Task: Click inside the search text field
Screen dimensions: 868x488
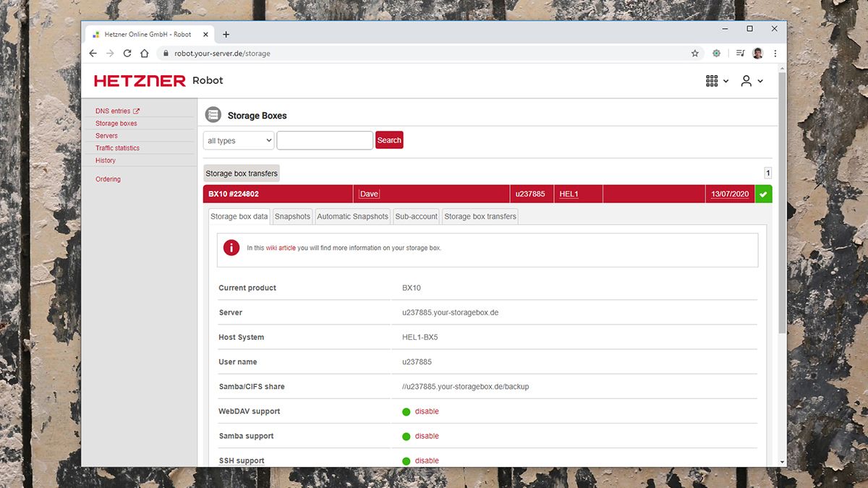Action: (324, 140)
